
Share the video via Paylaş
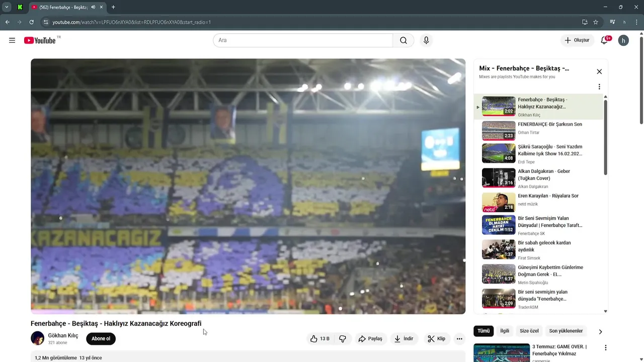coord(370,339)
